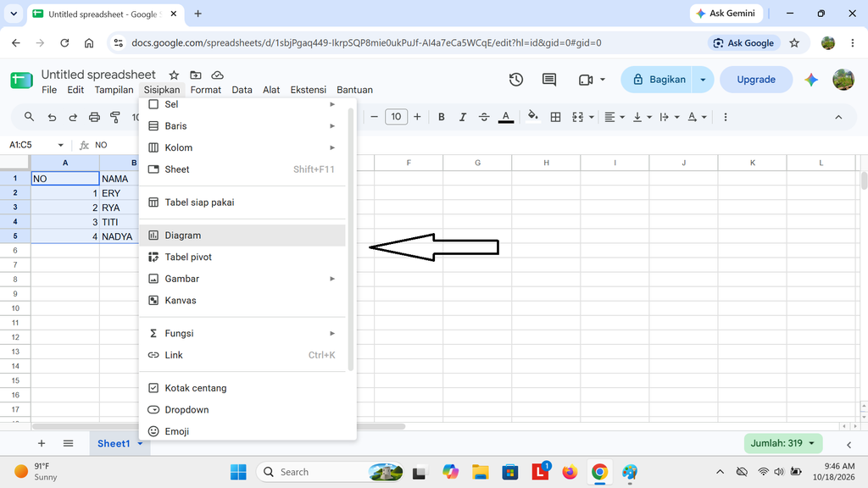The image size is (868, 488).
Task: Select Tabel siap pakai menu entry
Action: pos(242,202)
